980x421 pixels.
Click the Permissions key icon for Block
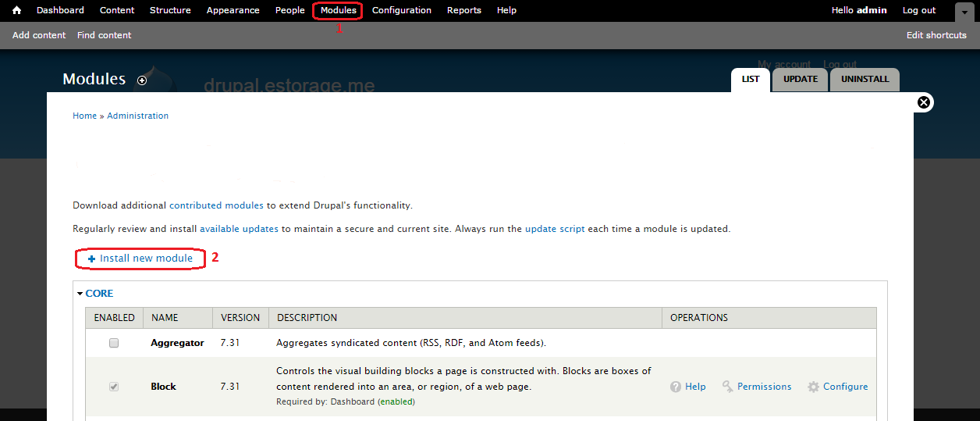tap(728, 387)
